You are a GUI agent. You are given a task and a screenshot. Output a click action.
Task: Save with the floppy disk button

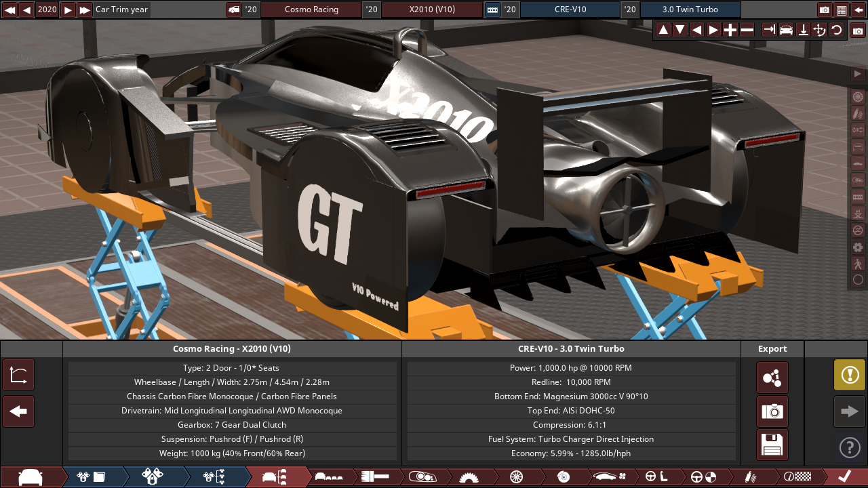point(772,445)
